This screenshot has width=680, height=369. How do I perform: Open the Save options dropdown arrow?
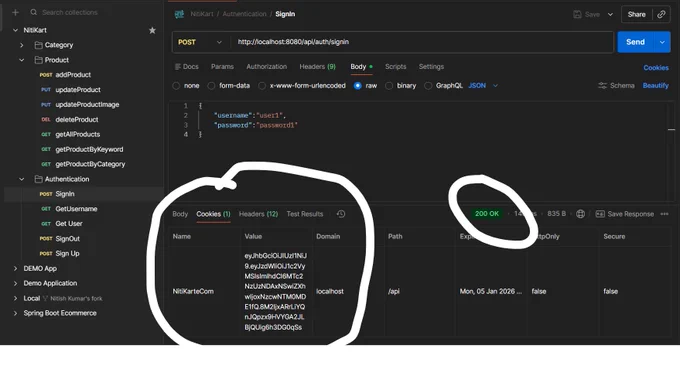point(610,14)
